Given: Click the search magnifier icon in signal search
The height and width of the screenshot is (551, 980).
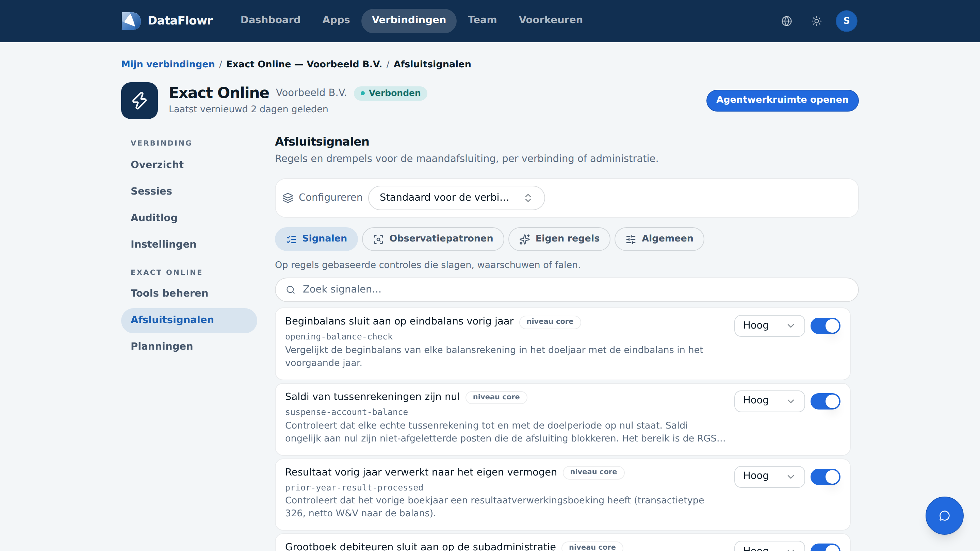Looking at the screenshot, I should (x=291, y=290).
